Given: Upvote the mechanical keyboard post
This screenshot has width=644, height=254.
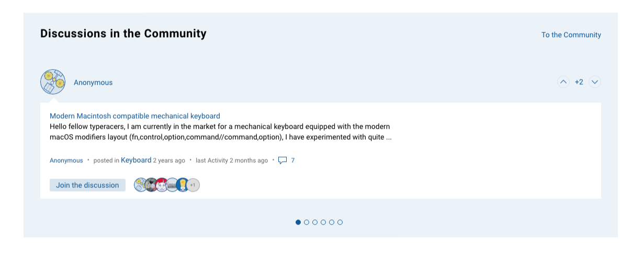Looking at the screenshot, I should coord(563,82).
